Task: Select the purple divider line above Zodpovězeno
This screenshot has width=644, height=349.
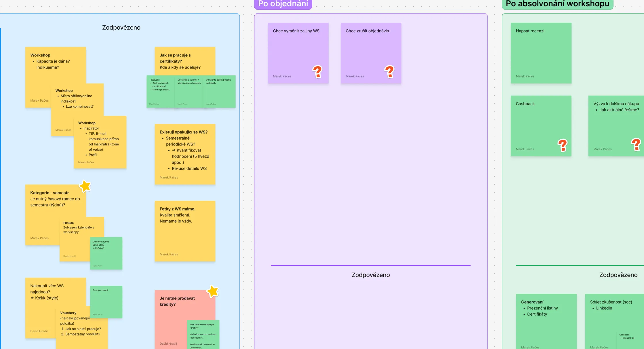Action: 371,265
